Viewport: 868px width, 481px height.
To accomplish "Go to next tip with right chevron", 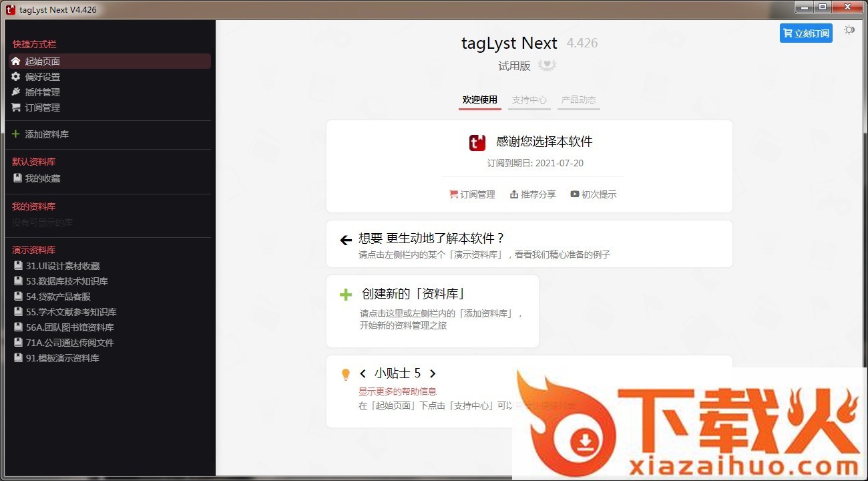I will [x=433, y=374].
